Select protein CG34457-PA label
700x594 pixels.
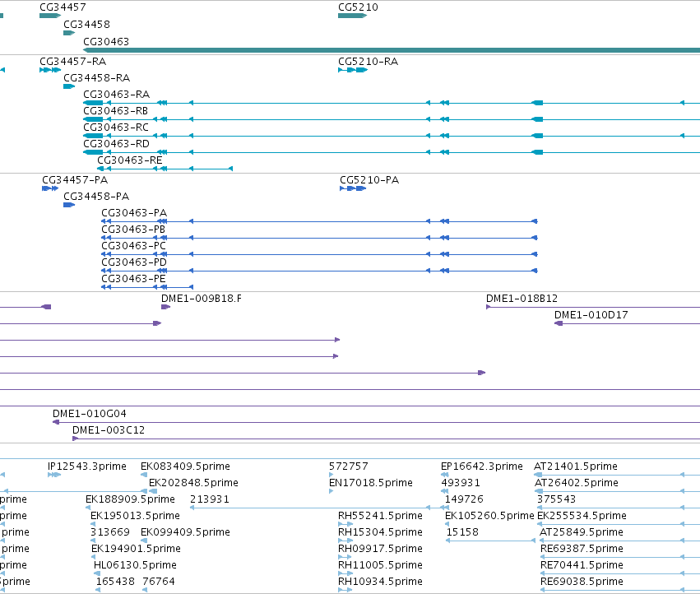click(x=75, y=180)
